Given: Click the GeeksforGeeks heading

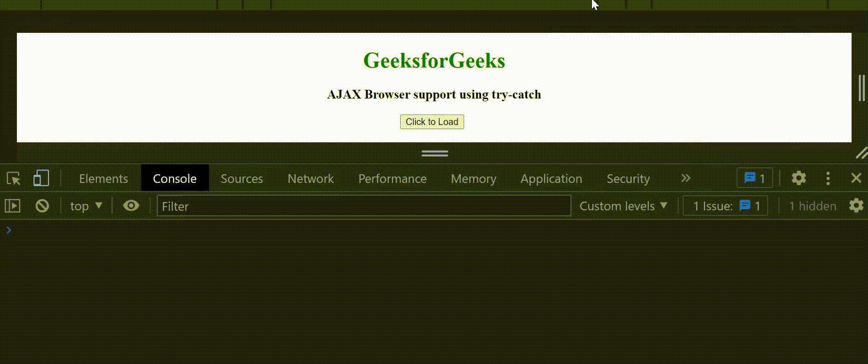Looking at the screenshot, I should 434,61.
